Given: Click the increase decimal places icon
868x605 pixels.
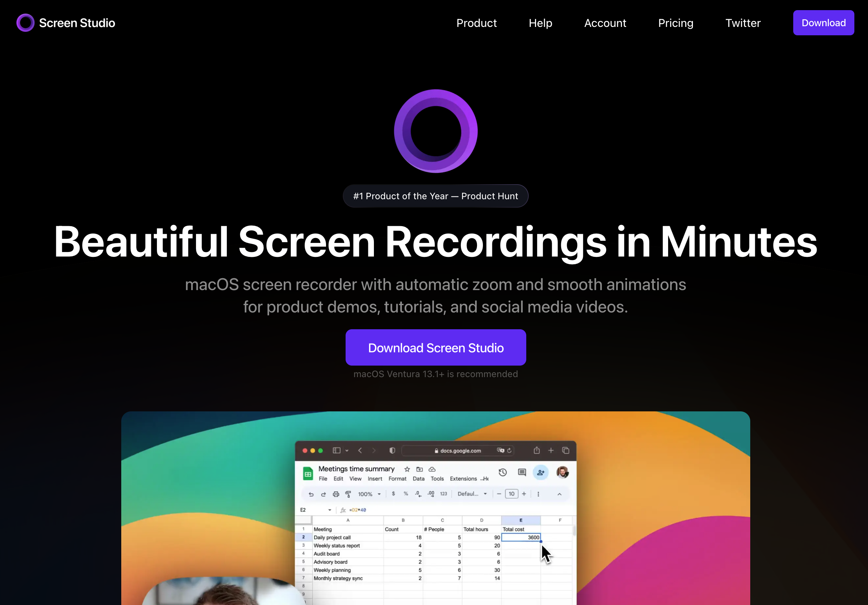Looking at the screenshot, I should [x=431, y=494].
